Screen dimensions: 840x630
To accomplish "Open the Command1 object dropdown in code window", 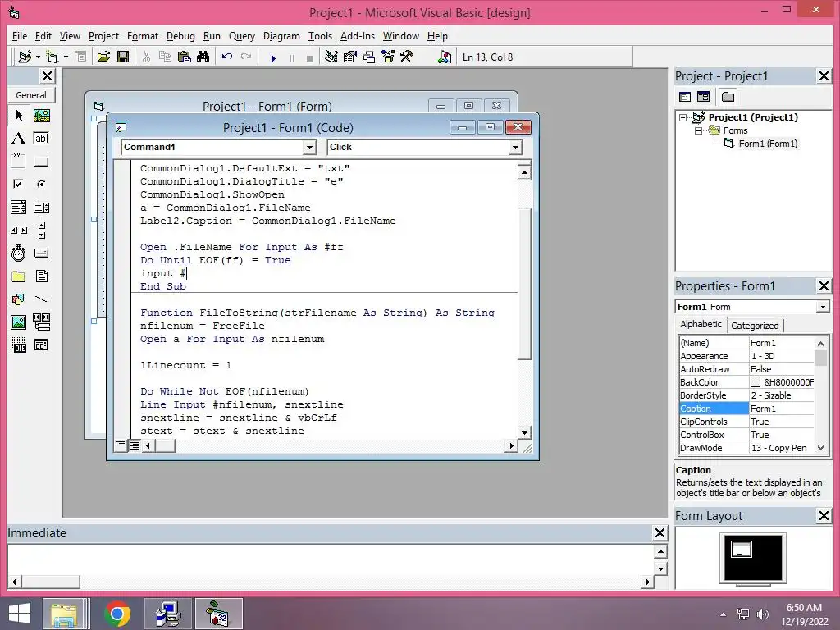I will click(309, 148).
